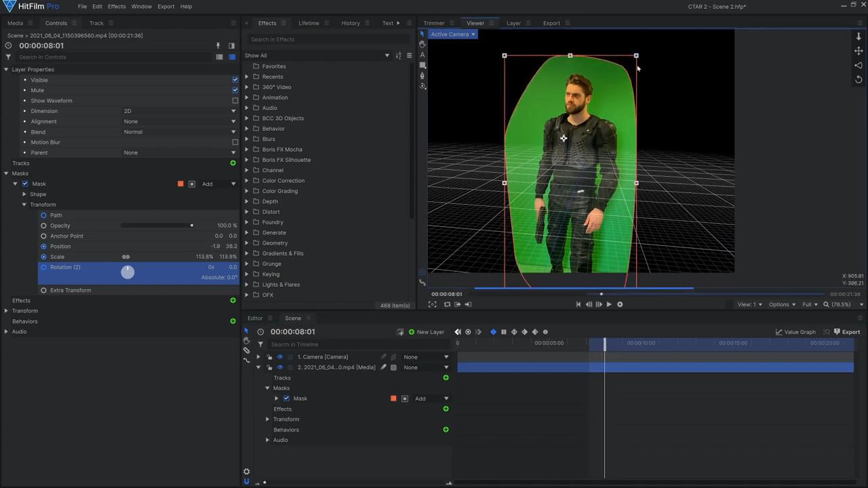Click the timeline settings gear icon

tap(246, 472)
